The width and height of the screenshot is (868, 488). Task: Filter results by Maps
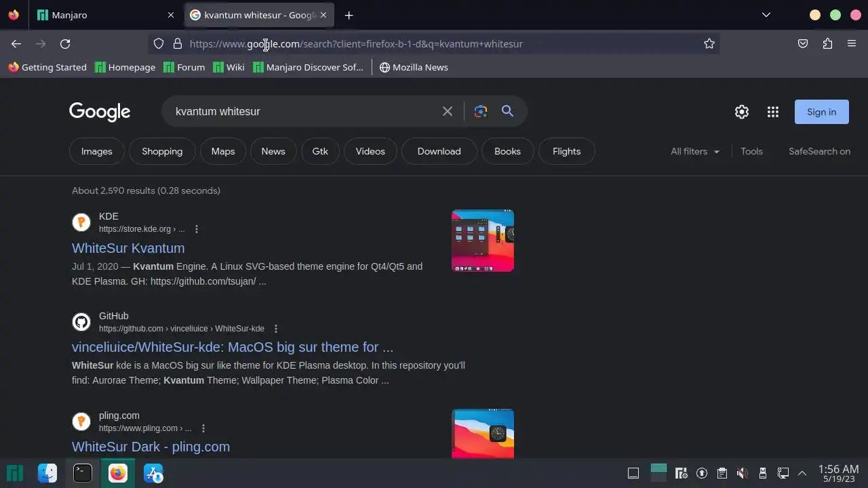(x=223, y=151)
